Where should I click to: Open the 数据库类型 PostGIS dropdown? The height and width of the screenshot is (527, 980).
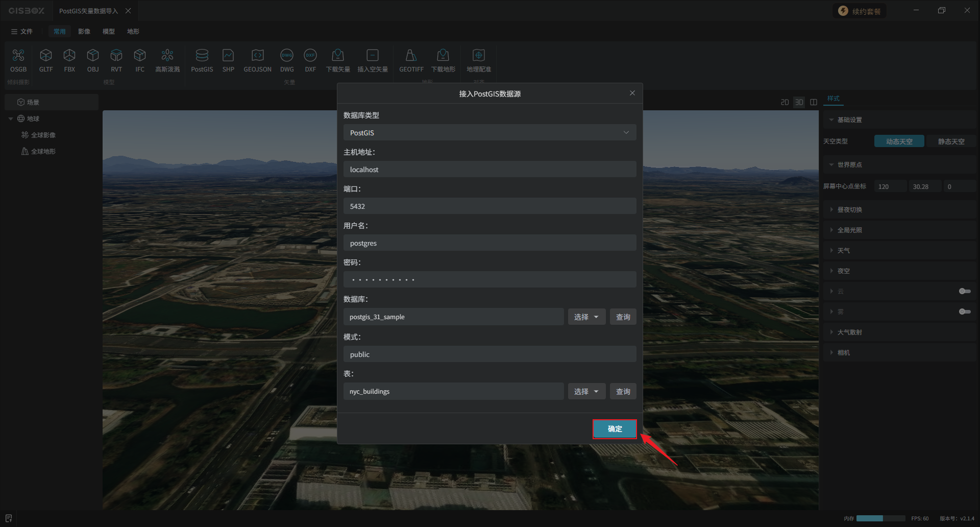coord(489,133)
